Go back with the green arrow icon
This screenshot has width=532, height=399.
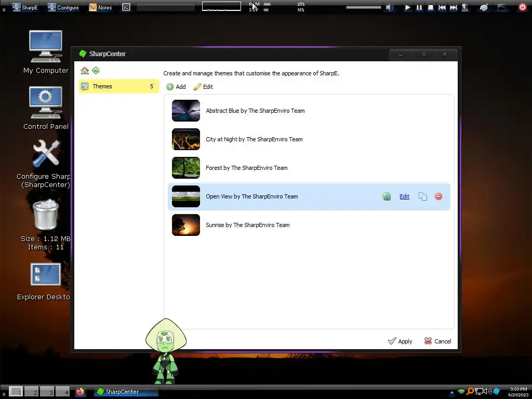(96, 71)
